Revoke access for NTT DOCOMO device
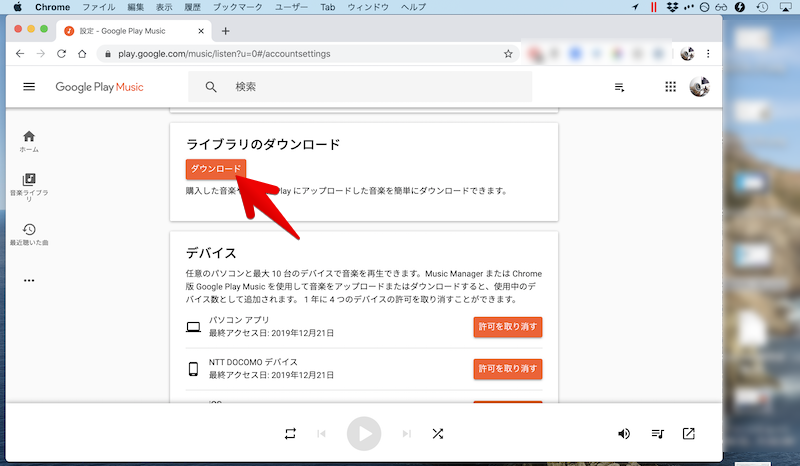The height and width of the screenshot is (466, 800). pos(507,369)
